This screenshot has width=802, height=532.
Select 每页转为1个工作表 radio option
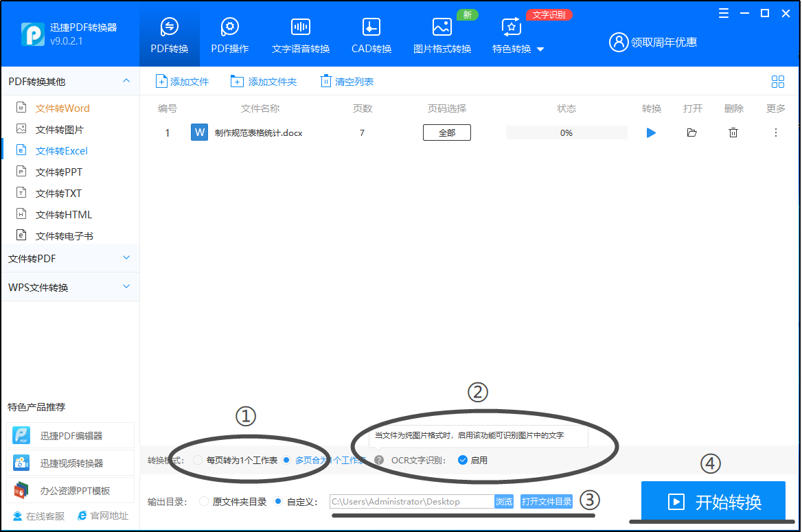[198, 460]
